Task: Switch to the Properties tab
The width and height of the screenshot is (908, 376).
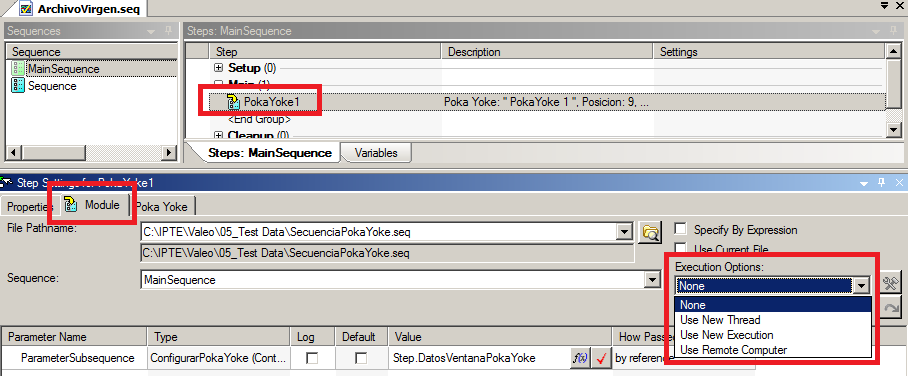Action: click(x=30, y=206)
